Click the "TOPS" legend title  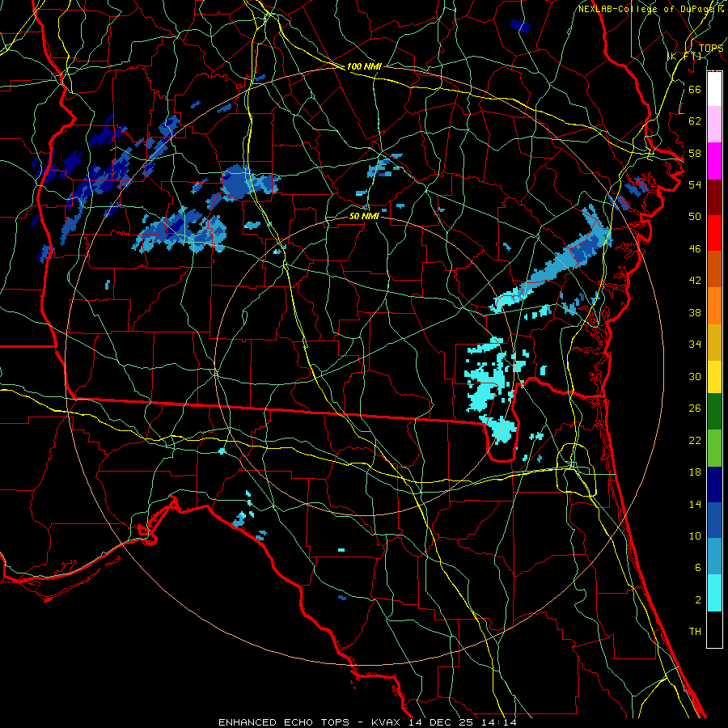tap(711, 48)
